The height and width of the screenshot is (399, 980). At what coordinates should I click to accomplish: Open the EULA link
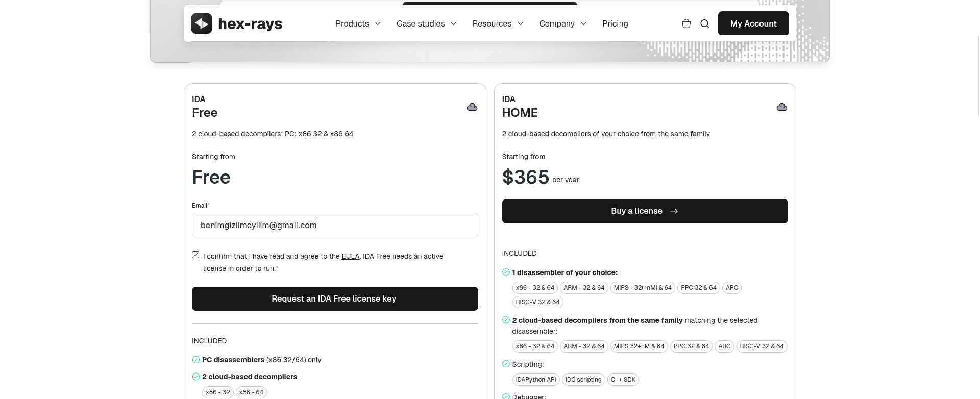pos(351,256)
